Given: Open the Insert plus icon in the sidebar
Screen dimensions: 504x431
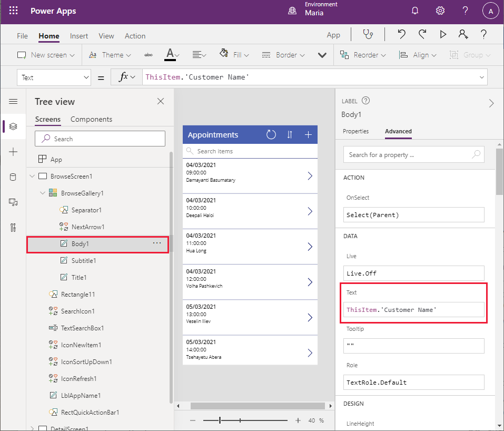Looking at the screenshot, I should click(x=13, y=152).
